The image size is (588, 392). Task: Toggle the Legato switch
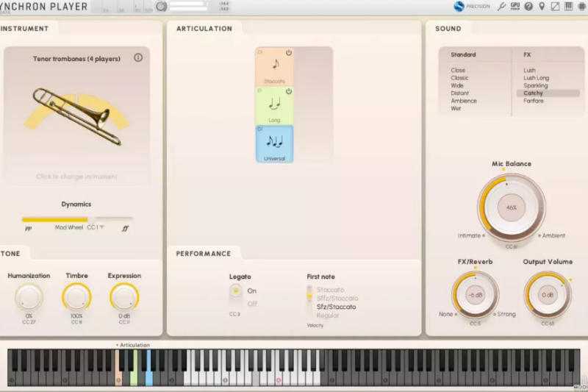(235, 296)
